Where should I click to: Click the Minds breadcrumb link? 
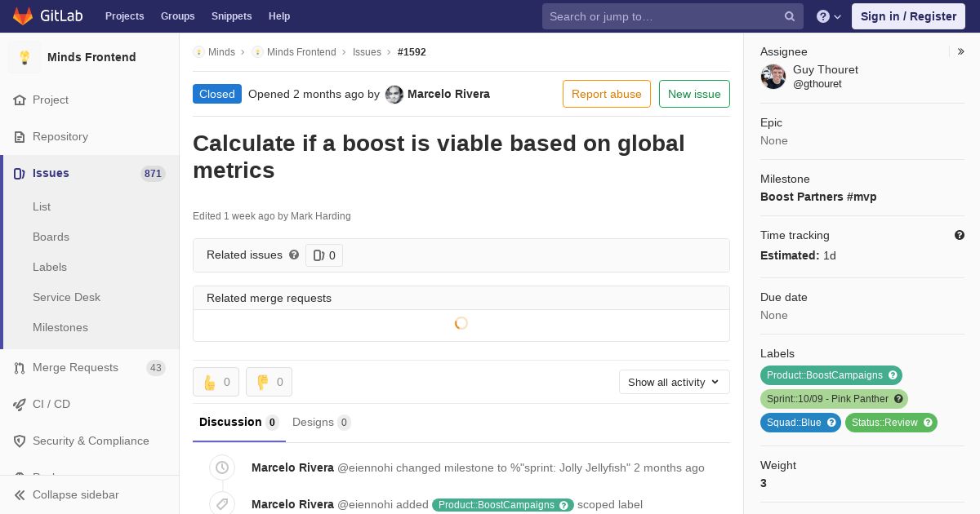click(x=221, y=51)
